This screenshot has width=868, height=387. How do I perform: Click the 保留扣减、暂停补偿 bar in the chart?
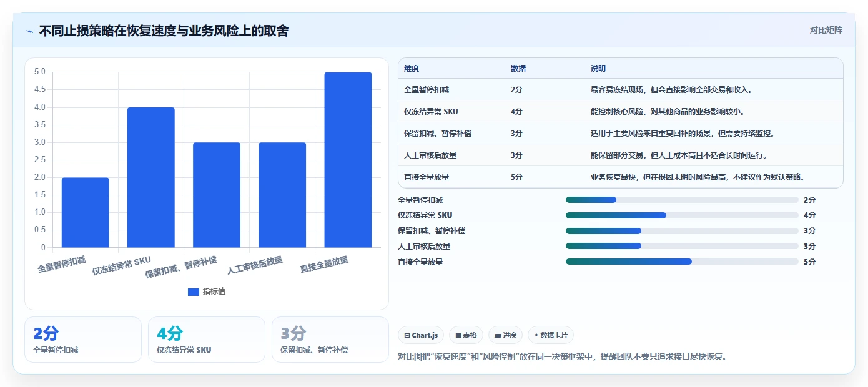tap(217, 195)
